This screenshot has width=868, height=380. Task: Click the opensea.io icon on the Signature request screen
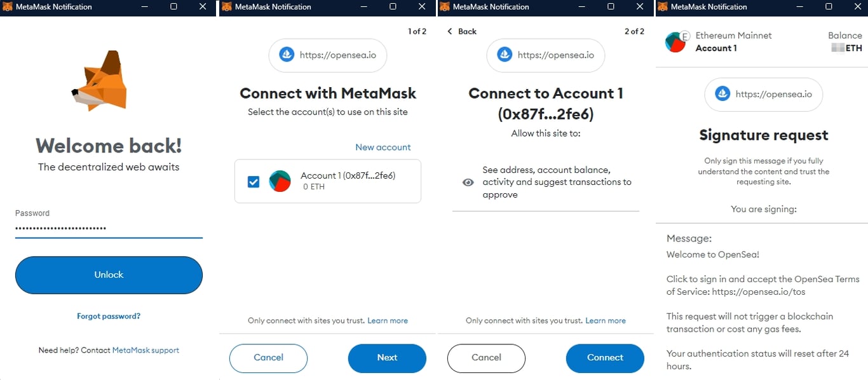[x=722, y=94]
